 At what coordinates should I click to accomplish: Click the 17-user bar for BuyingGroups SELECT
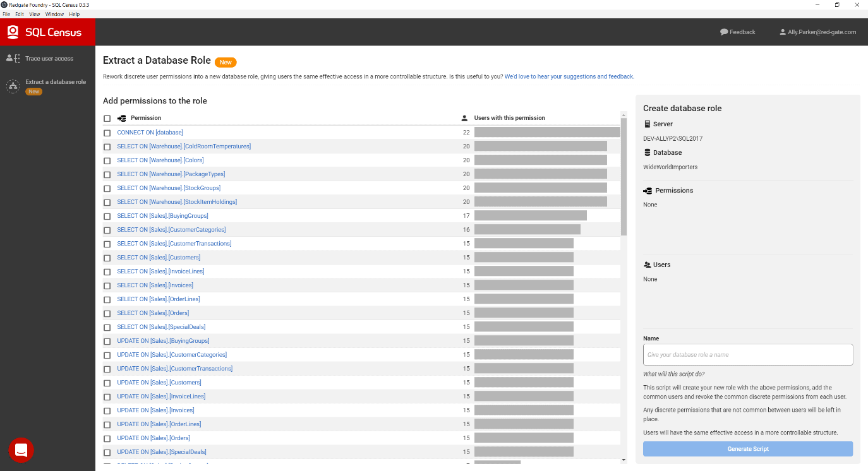pyautogui.click(x=531, y=215)
